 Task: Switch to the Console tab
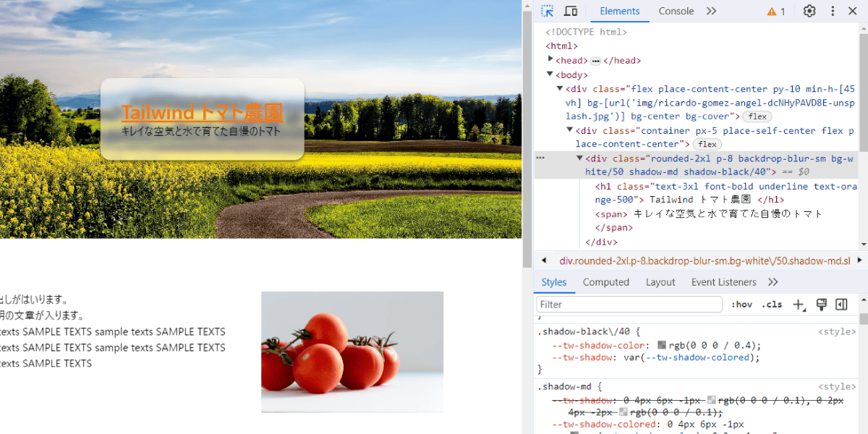tap(676, 11)
